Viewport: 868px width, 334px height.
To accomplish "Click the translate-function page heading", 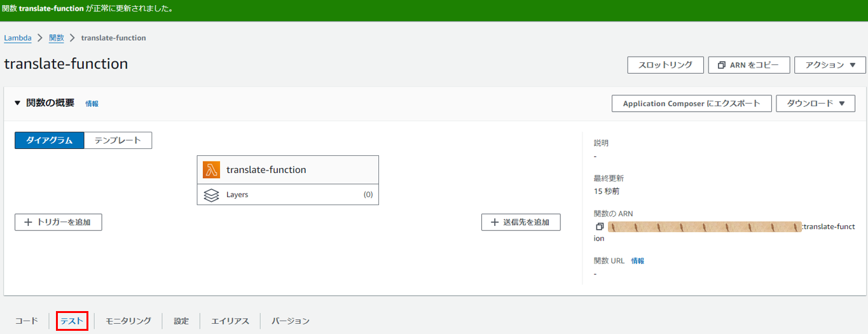I will tap(66, 64).
